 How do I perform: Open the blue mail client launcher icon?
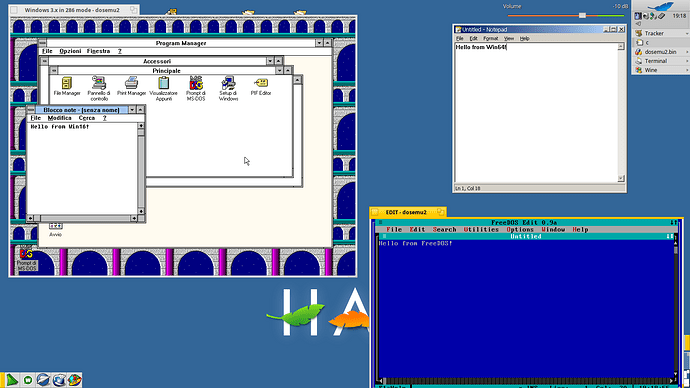[43, 380]
